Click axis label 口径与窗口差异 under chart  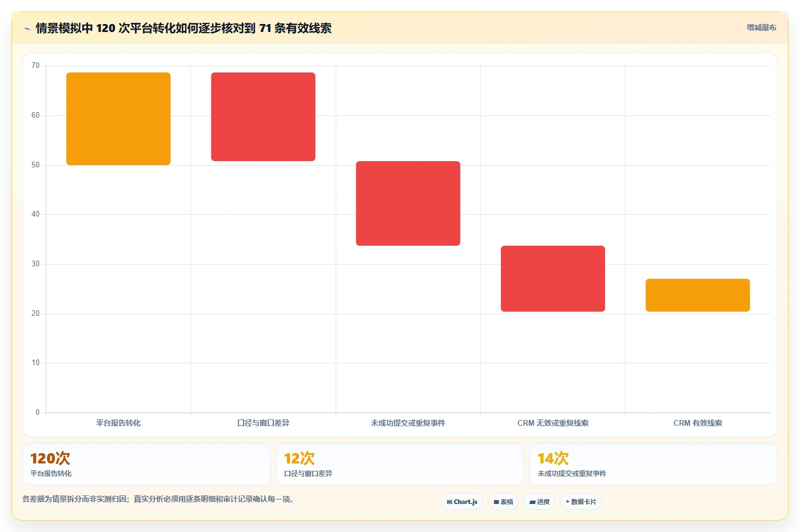(x=263, y=423)
